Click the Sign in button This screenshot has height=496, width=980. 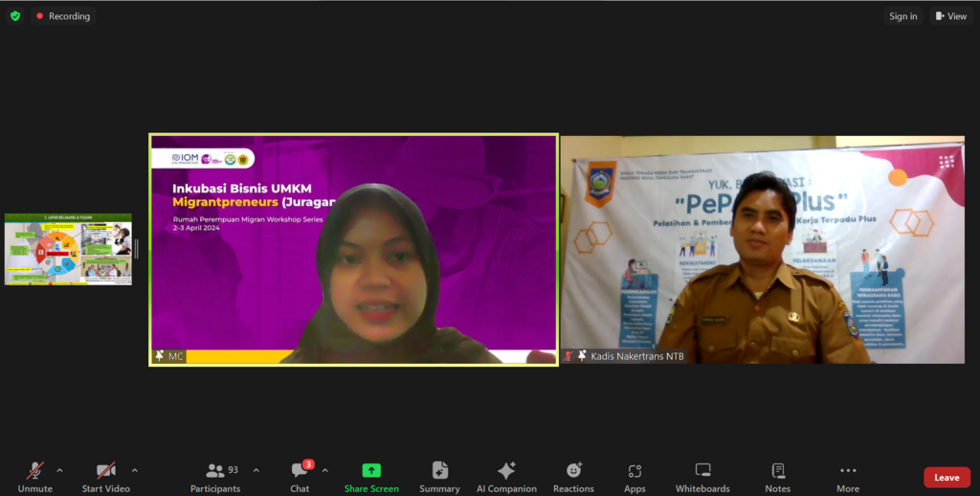pyautogui.click(x=902, y=16)
